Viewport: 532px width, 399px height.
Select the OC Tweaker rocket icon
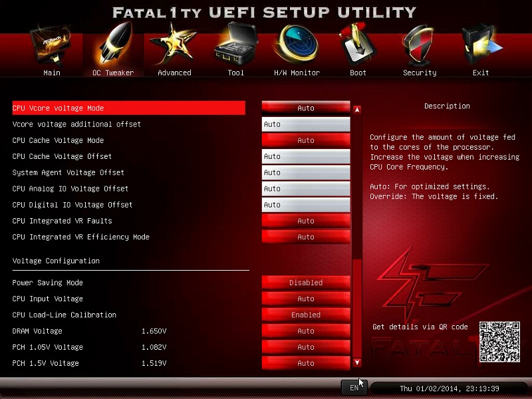(x=112, y=44)
